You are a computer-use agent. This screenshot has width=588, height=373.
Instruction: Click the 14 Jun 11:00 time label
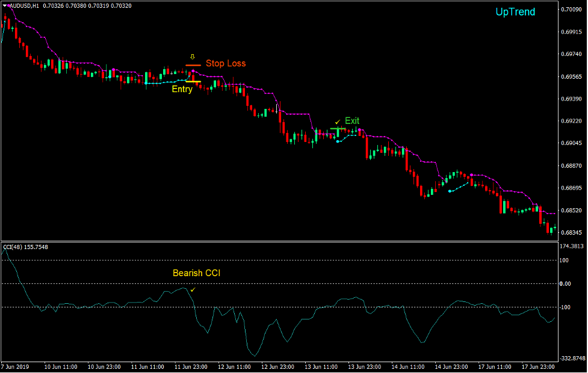(408, 366)
